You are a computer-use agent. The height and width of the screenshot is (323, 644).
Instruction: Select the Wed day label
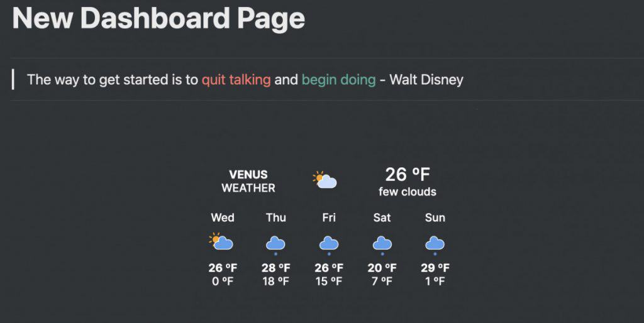click(x=223, y=217)
